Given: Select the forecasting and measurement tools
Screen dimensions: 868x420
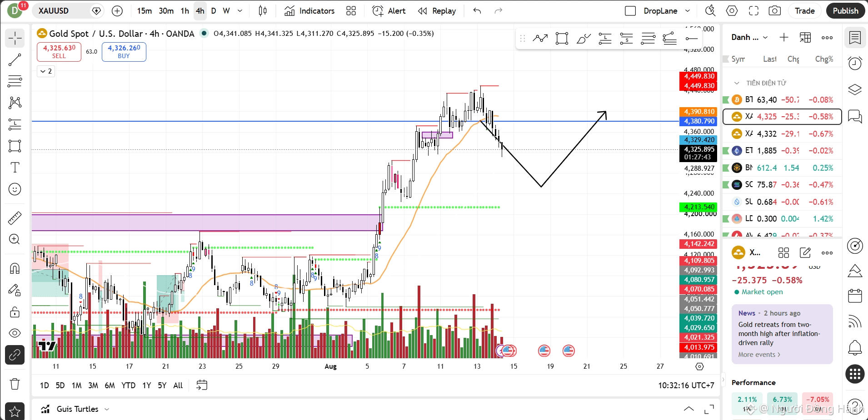Looking at the screenshot, I should click(x=15, y=124).
